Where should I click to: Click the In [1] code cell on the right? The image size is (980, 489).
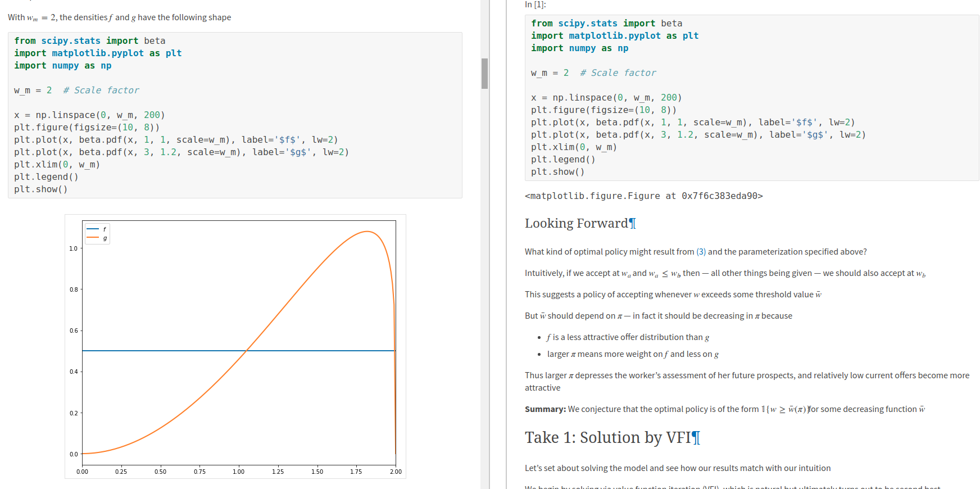[752, 98]
